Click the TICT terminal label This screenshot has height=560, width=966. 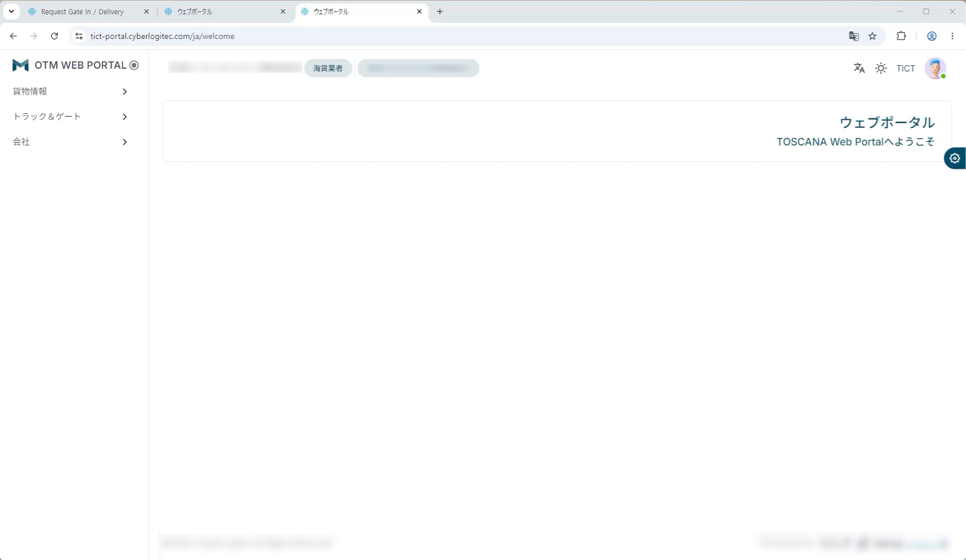[x=905, y=69]
